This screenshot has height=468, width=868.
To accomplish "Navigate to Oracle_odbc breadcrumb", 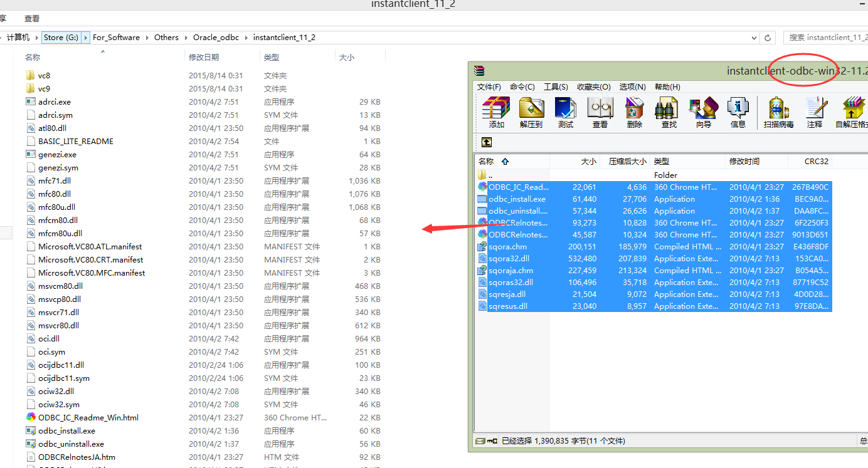I will pyautogui.click(x=216, y=38).
